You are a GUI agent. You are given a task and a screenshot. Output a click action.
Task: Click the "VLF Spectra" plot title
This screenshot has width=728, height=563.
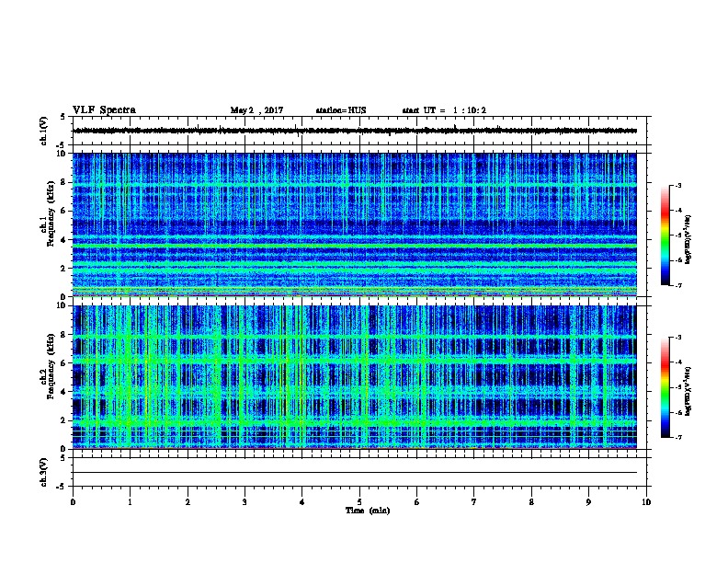click(104, 110)
